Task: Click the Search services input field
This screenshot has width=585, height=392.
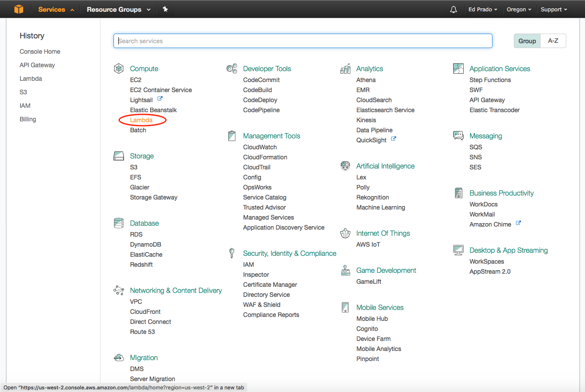Action: pyautogui.click(x=303, y=41)
